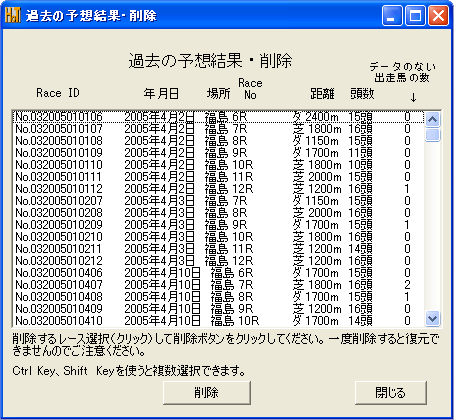This screenshot has width=454, height=420.
Task: Select race No.032005010207 April 3 row
Action: click(218, 201)
